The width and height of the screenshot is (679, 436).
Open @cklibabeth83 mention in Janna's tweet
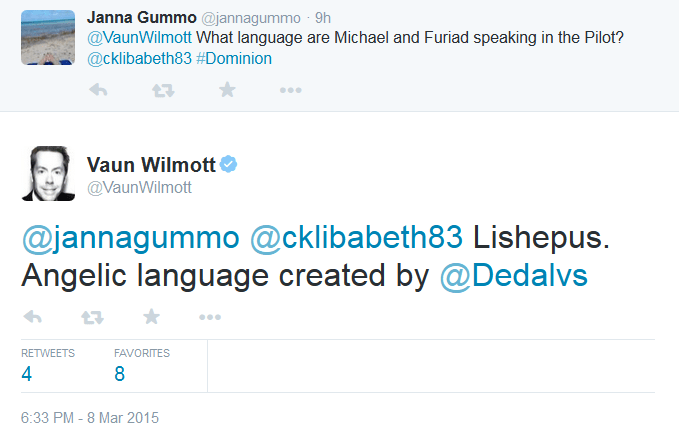(134, 58)
